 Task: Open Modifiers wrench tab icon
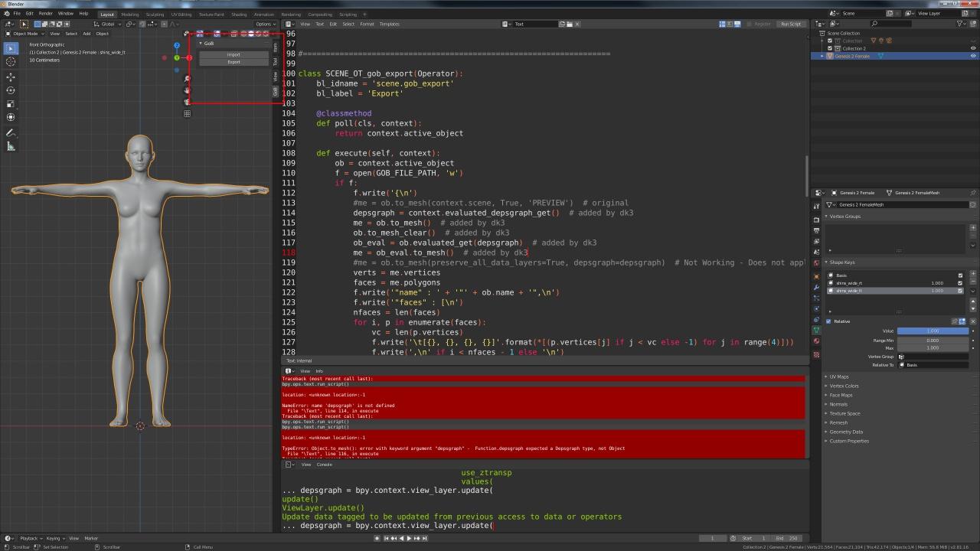click(x=816, y=287)
